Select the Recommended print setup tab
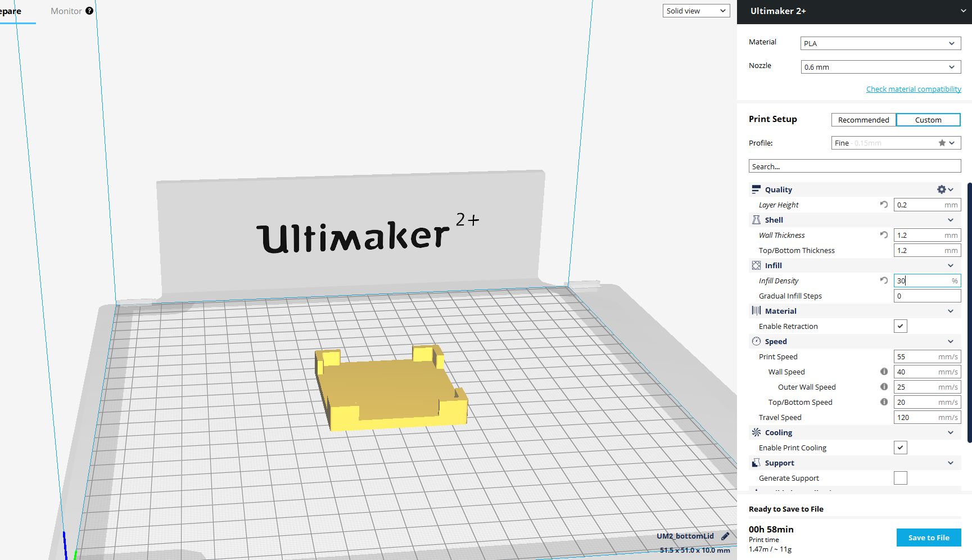Viewport: 972px width, 560px height. pos(864,120)
